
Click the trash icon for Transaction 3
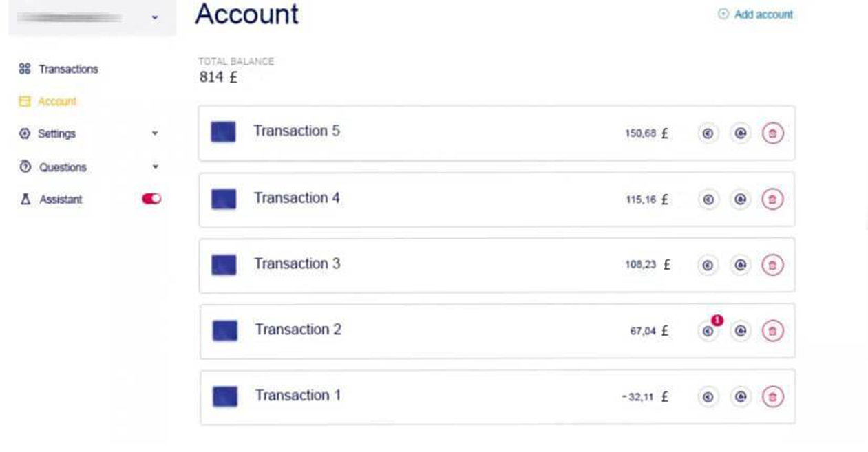[772, 265]
